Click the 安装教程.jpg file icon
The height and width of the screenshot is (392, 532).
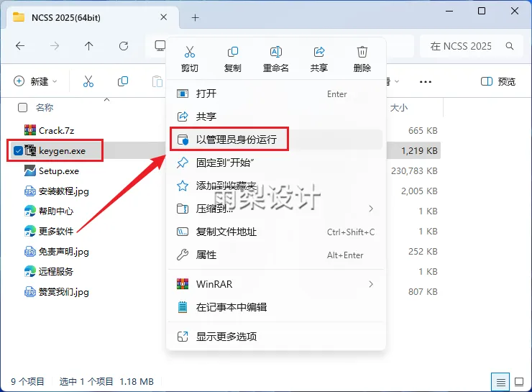point(30,191)
